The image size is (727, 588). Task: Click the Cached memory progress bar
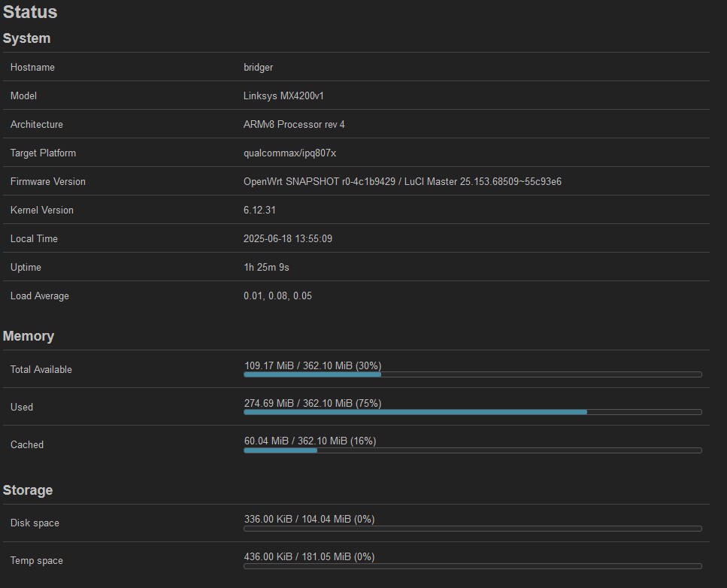click(x=473, y=450)
